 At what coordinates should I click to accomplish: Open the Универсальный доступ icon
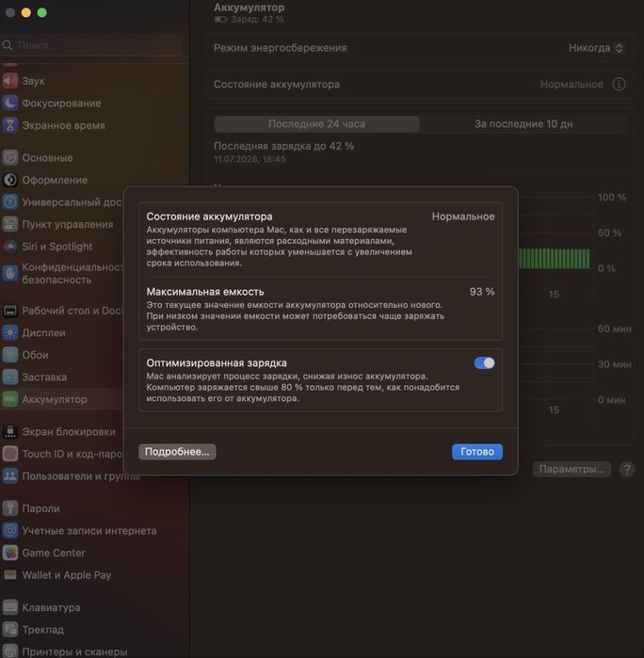tap(10, 201)
